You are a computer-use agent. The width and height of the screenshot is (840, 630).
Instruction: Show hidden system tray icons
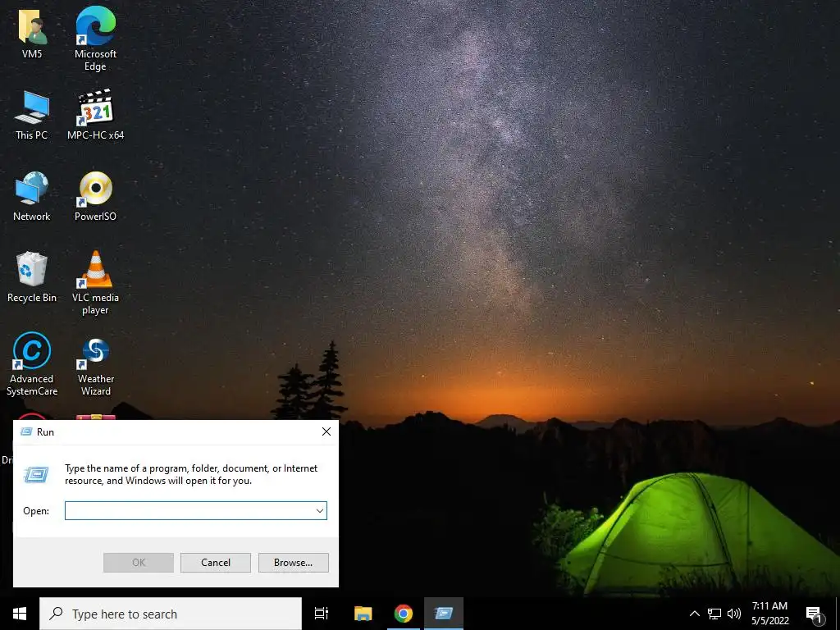pyautogui.click(x=694, y=614)
